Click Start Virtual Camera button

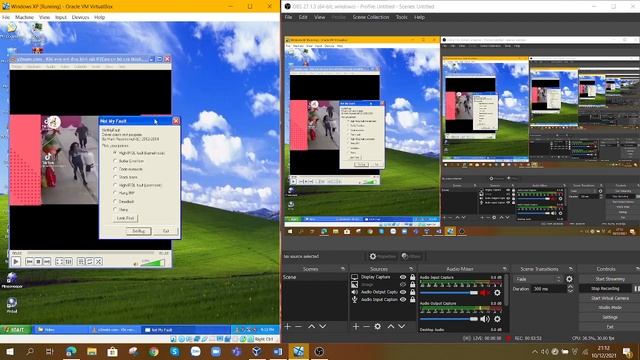click(610, 298)
